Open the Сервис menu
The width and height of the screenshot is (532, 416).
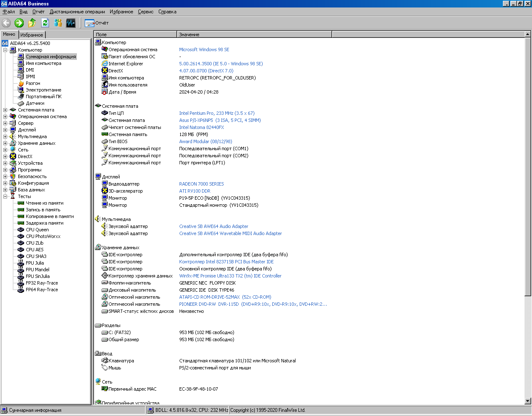point(145,12)
